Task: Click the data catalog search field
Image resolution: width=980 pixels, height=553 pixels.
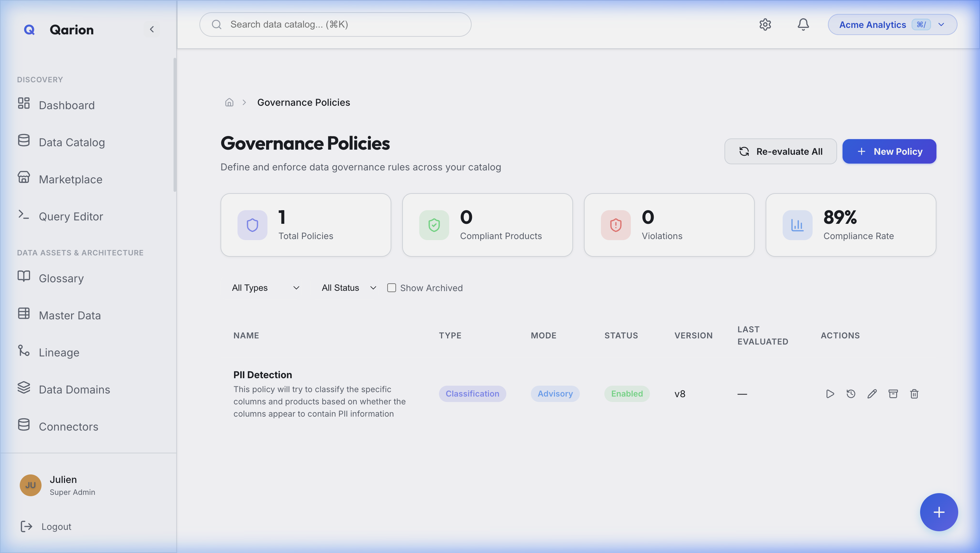Action: [335, 24]
